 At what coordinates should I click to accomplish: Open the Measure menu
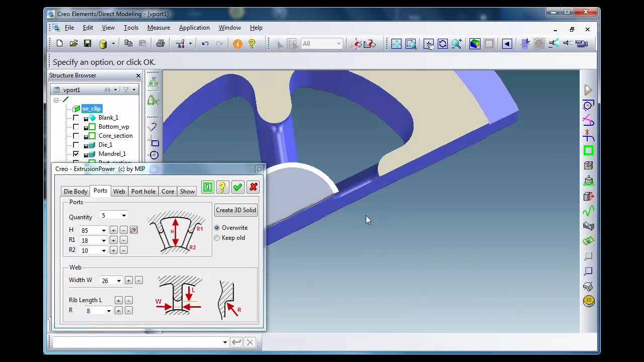tap(158, 28)
